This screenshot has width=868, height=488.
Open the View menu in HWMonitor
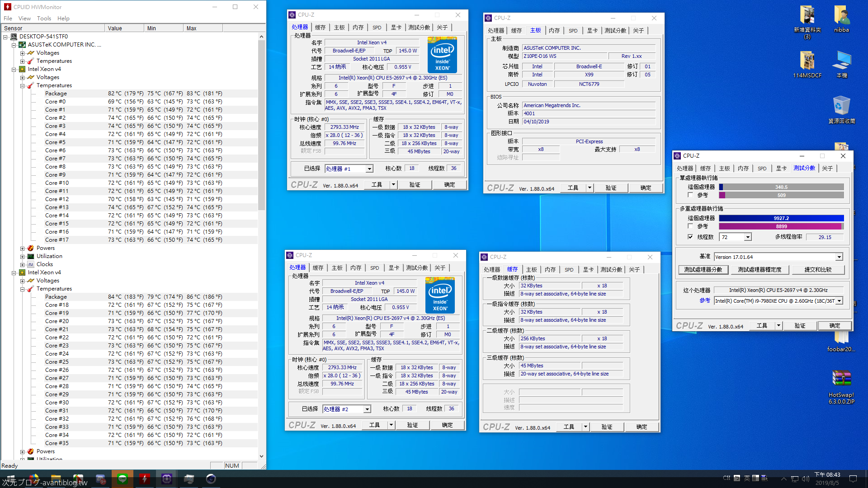[24, 19]
